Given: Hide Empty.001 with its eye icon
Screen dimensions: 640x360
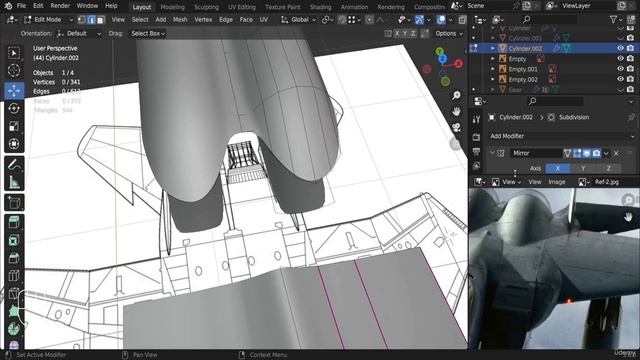Looking at the screenshot, I should coord(620,69).
